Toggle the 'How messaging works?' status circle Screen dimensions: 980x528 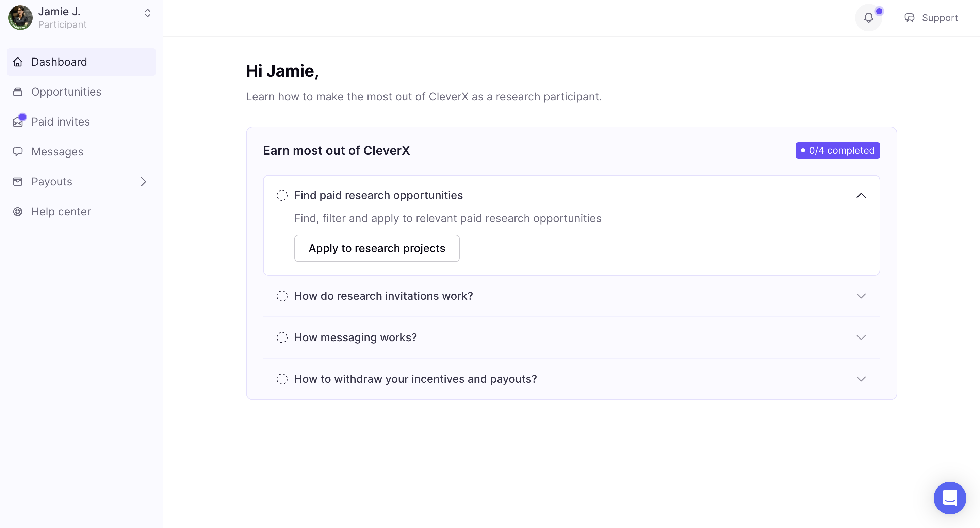click(x=282, y=337)
